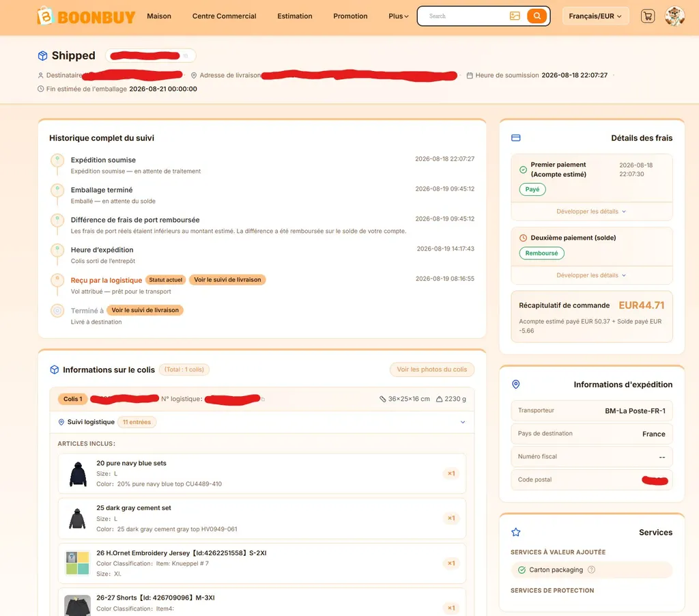Click the 26-27 Shorts item title

(x=156, y=598)
